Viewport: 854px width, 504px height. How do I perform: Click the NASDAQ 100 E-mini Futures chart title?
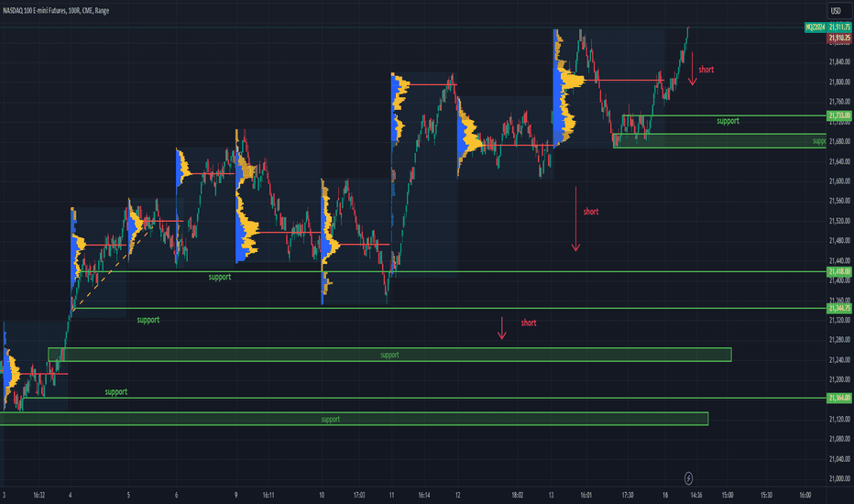(56, 10)
